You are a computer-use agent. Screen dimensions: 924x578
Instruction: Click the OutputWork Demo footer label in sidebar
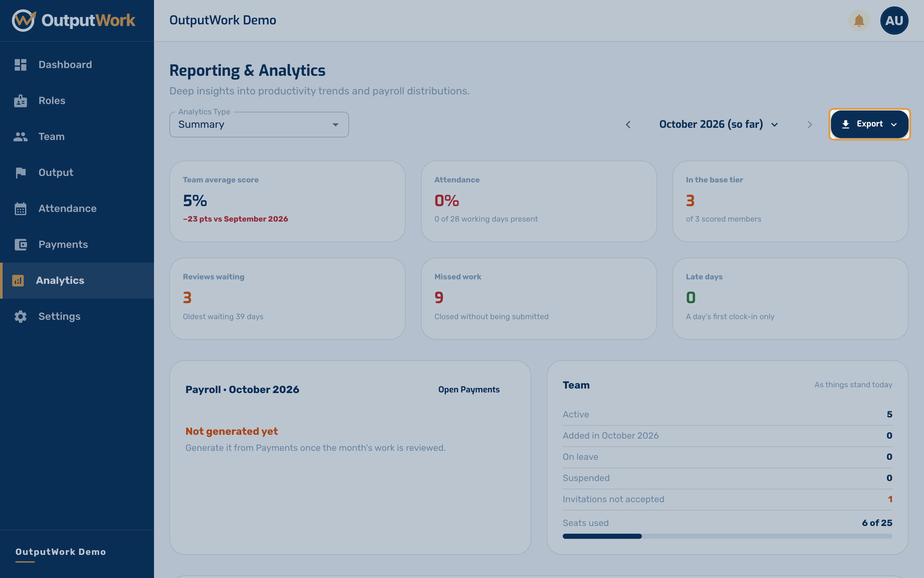[61, 552]
